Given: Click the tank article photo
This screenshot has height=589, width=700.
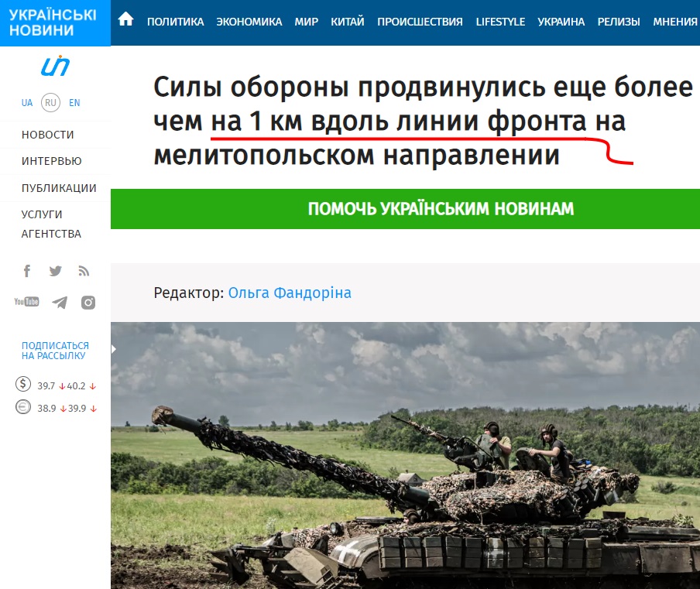Looking at the screenshot, I should point(405,456).
